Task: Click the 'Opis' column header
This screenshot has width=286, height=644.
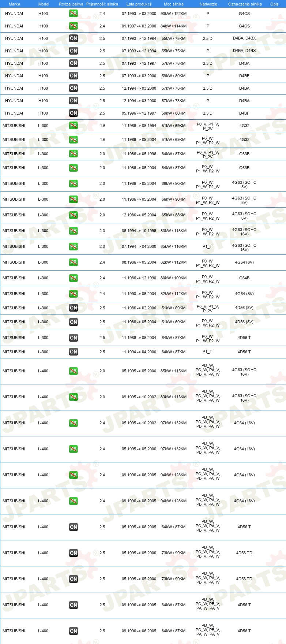Action: coord(274,4)
